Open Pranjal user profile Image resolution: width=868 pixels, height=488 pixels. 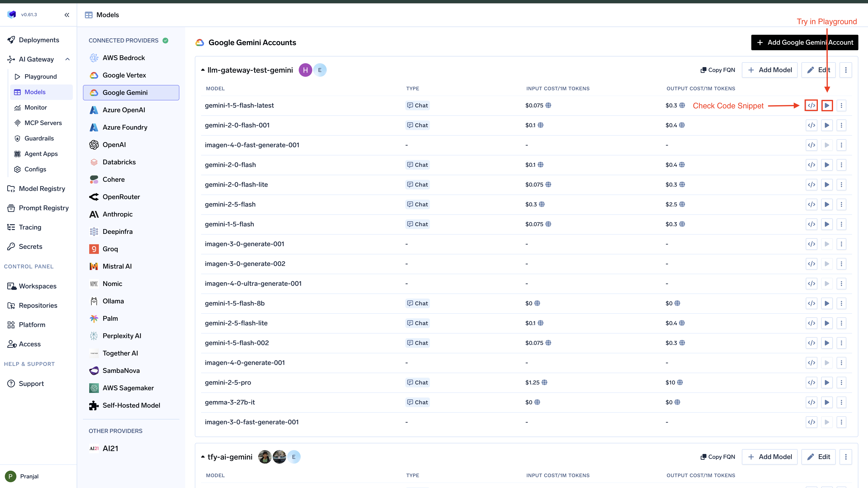22,476
